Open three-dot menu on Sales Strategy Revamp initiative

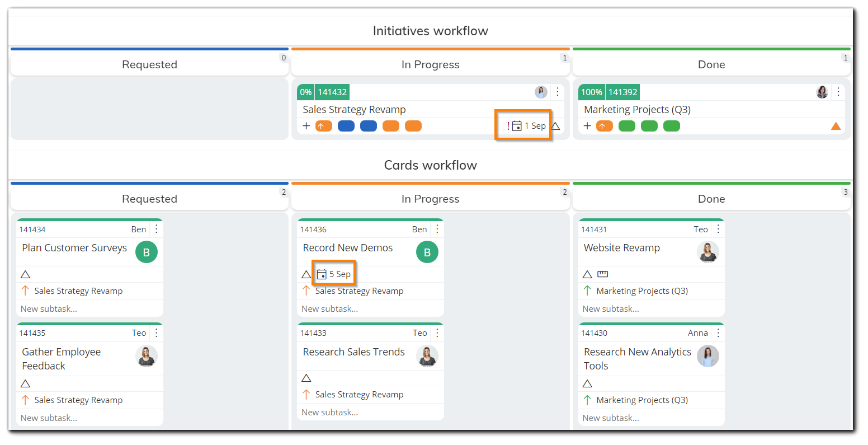click(x=557, y=92)
